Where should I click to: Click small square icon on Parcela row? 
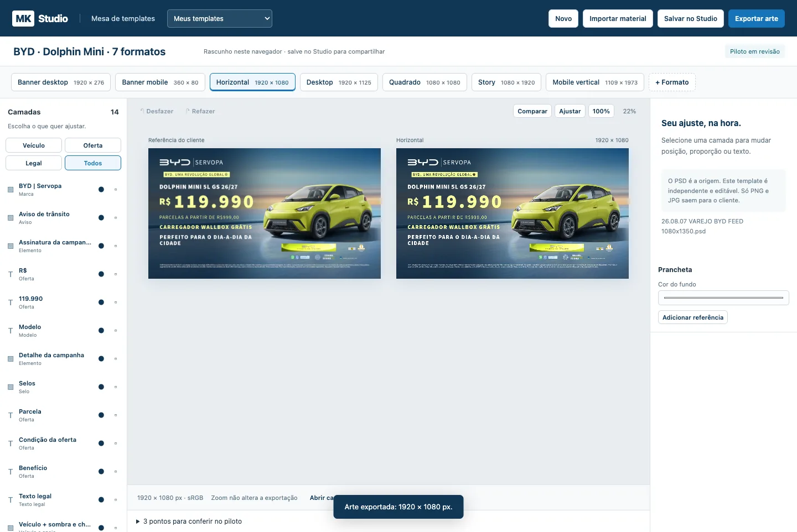[116, 415]
